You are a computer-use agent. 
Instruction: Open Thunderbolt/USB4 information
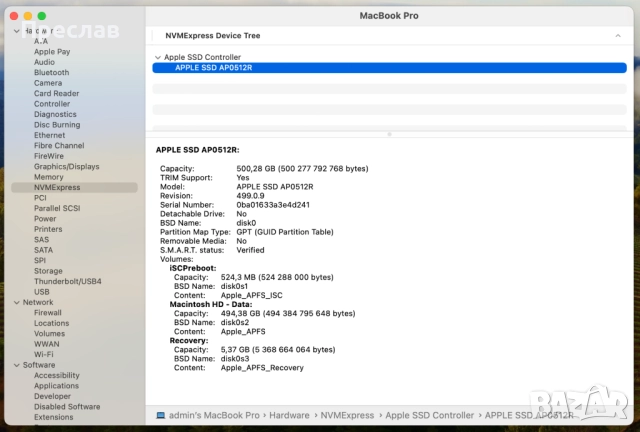coord(67,281)
